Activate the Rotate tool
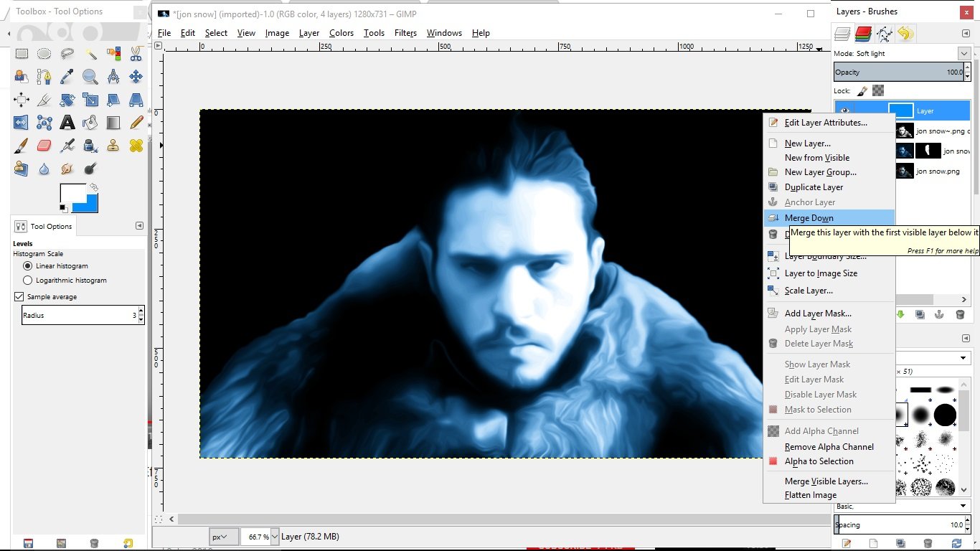The height and width of the screenshot is (551, 980). click(x=67, y=100)
